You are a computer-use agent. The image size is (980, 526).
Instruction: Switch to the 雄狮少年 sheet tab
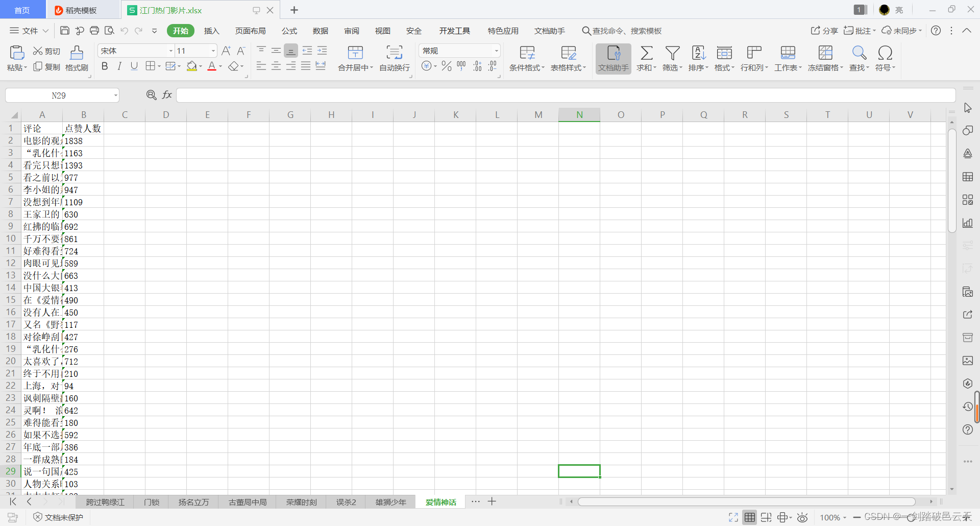click(x=391, y=502)
